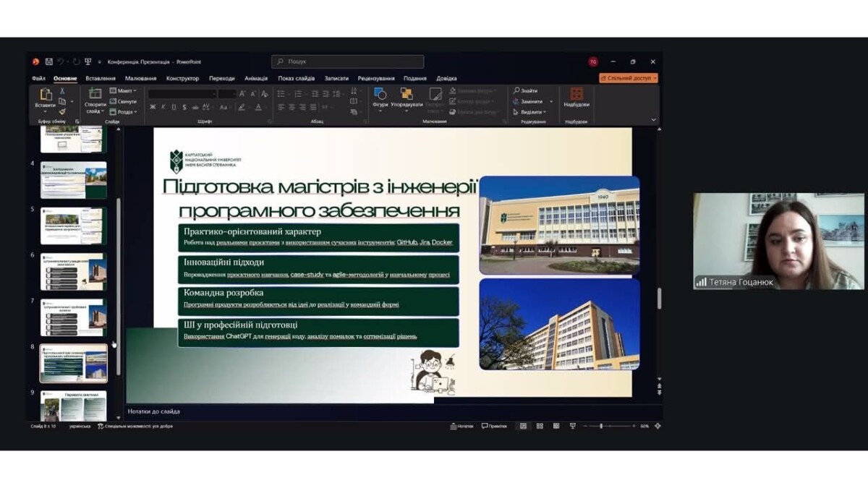Screen dimensions: 868x488
Task: Click the Format Painter brush icon
Action: coord(62,111)
